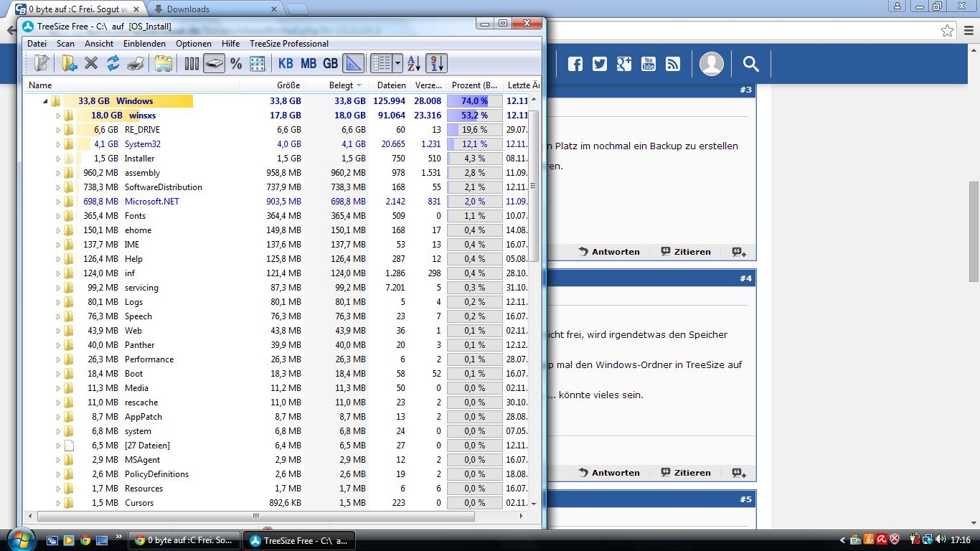Open the TreeSize Professional menu
The height and width of the screenshot is (551, 980).
(x=289, y=44)
